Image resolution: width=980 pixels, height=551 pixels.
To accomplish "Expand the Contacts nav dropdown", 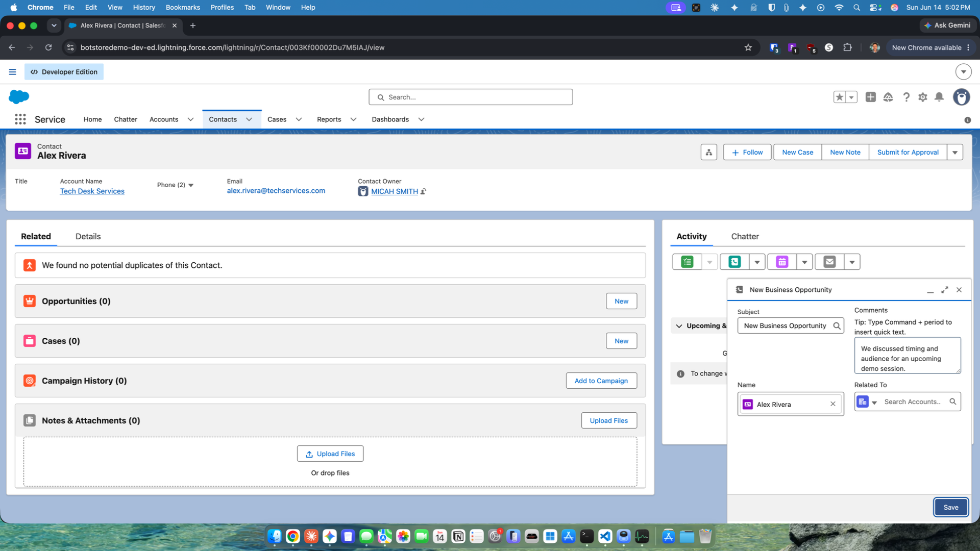I will tap(249, 119).
